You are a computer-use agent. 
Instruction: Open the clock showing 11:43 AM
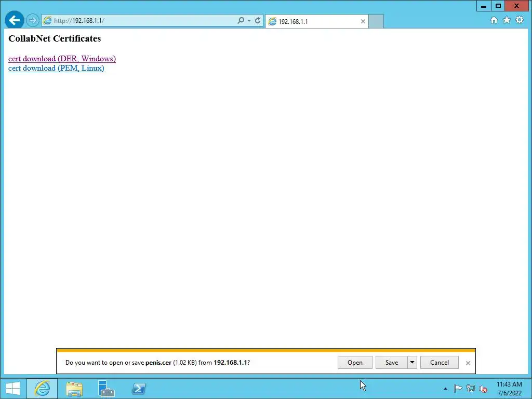click(509, 389)
